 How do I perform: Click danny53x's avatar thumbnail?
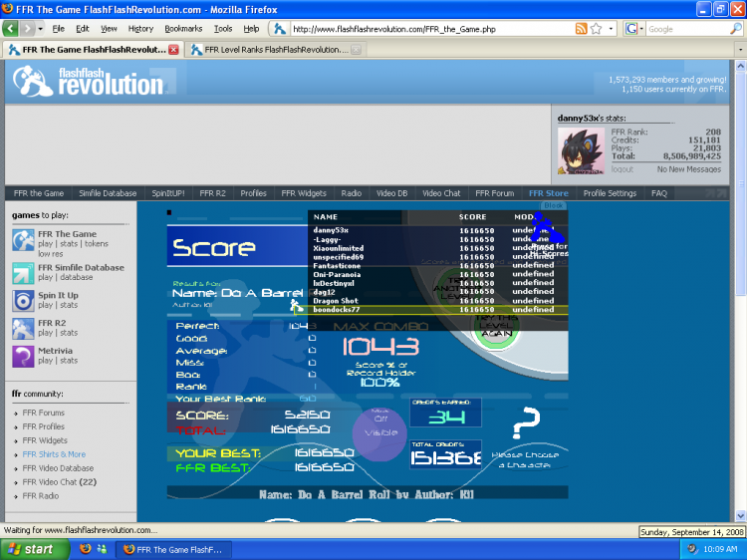click(x=581, y=152)
